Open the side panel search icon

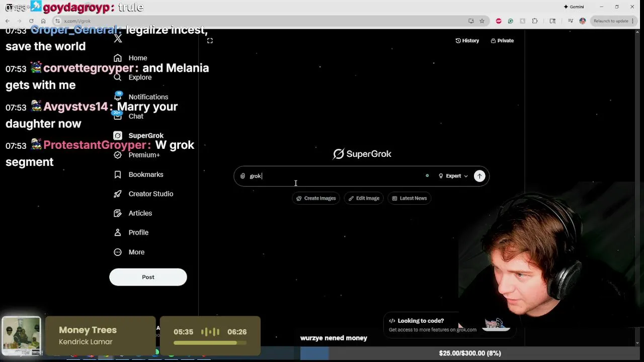552,21
